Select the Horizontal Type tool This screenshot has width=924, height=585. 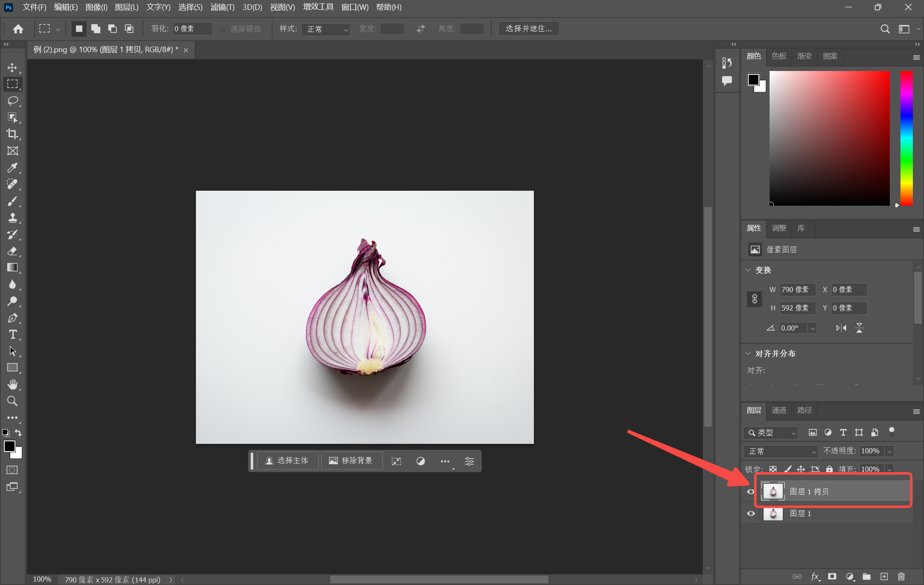click(x=12, y=334)
